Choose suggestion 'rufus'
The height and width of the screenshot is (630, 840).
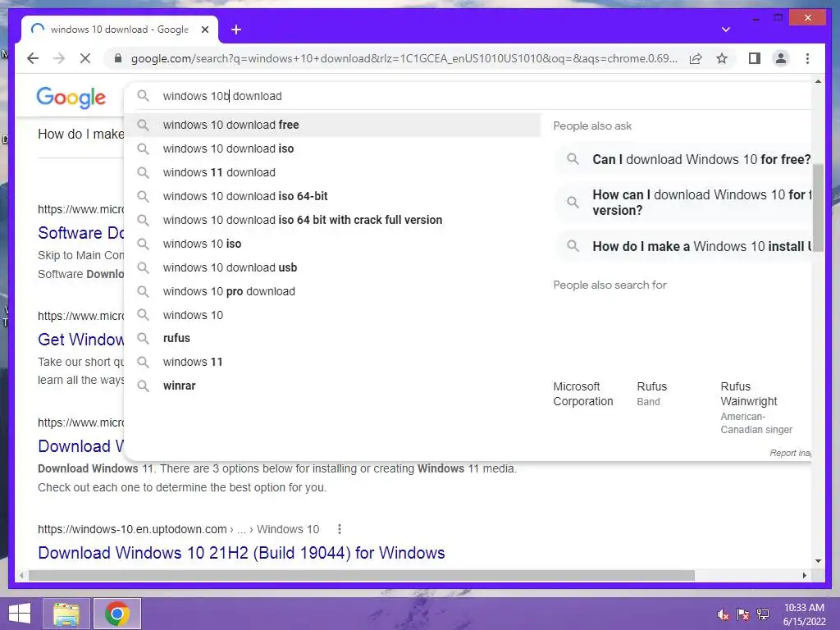pos(332,338)
